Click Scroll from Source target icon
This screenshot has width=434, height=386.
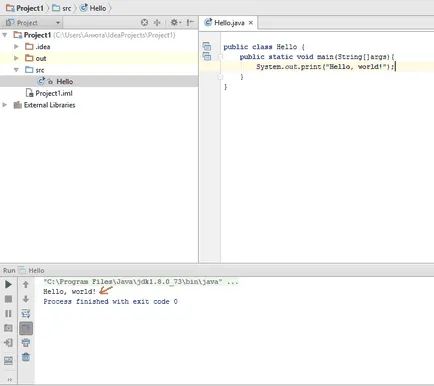tap(144, 23)
